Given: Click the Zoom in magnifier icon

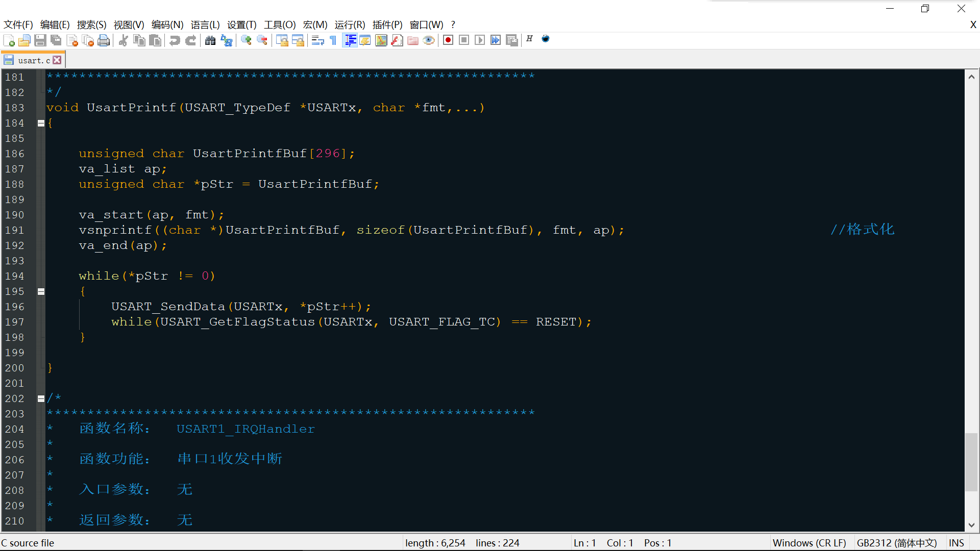Looking at the screenshot, I should (x=247, y=40).
